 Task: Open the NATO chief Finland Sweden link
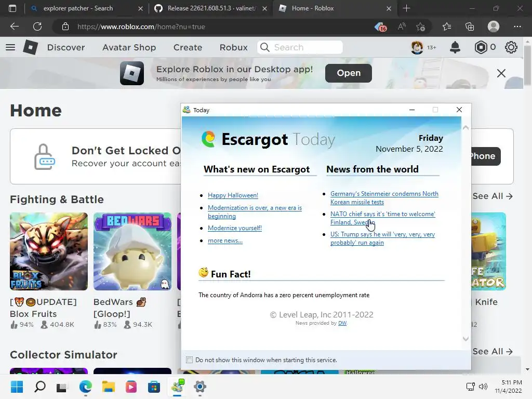(x=382, y=218)
